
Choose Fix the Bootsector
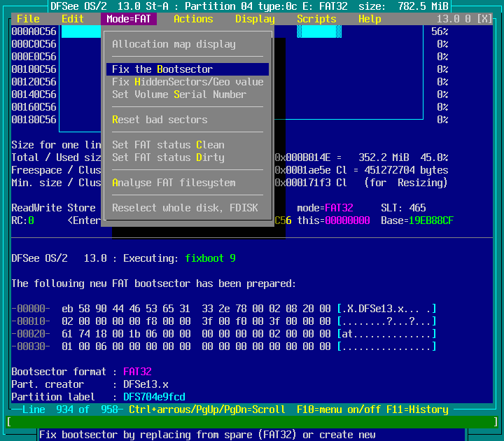point(188,69)
